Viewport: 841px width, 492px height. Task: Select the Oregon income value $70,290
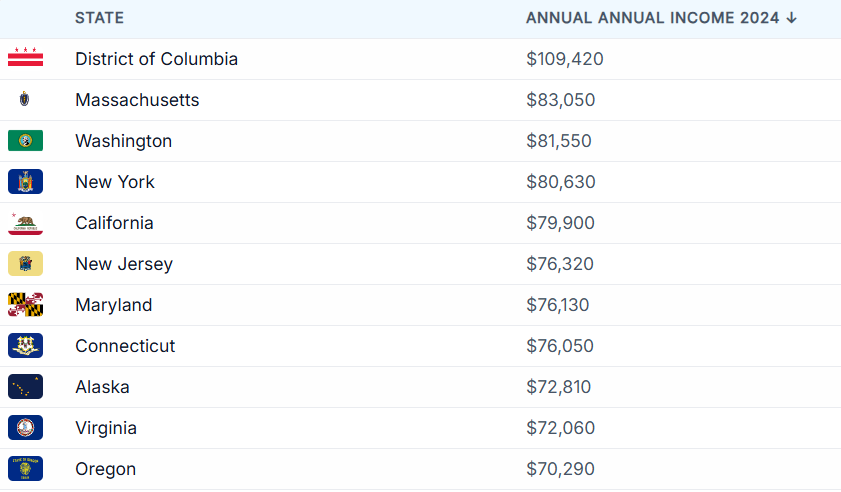click(x=560, y=469)
